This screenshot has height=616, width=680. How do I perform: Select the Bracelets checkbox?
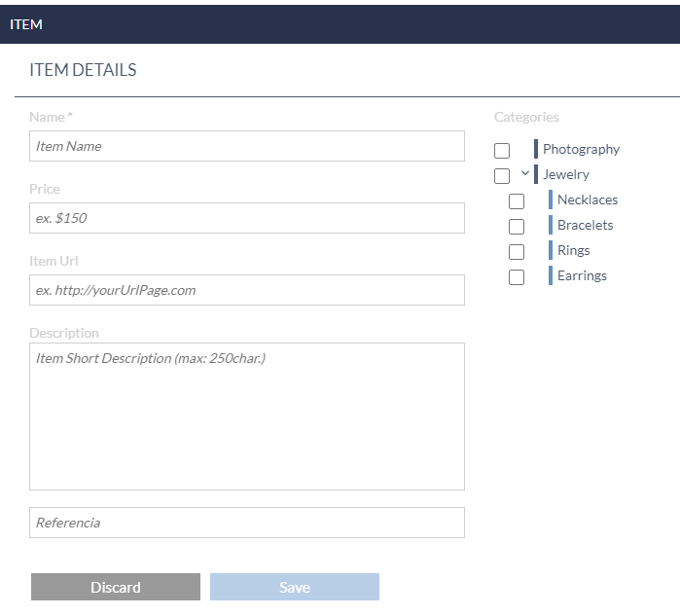tap(517, 227)
